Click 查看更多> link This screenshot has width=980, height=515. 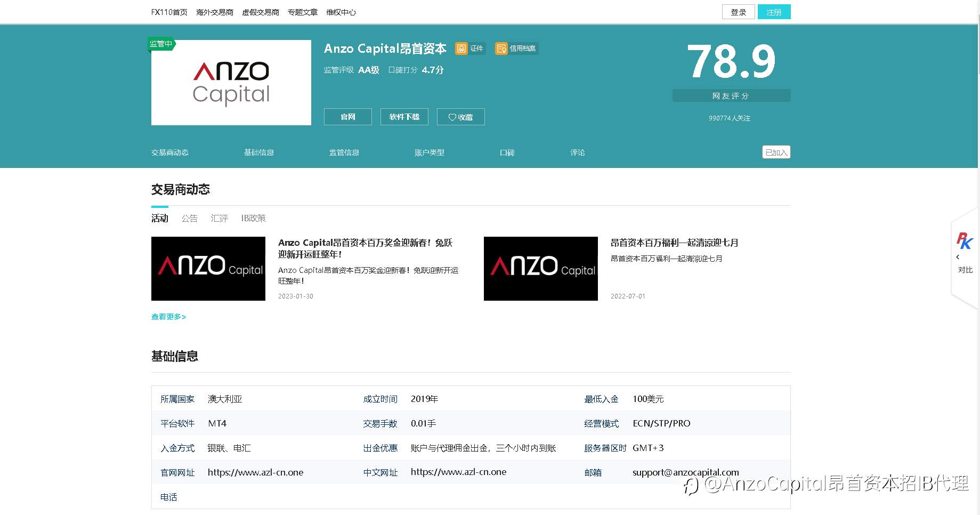tap(168, 317)
